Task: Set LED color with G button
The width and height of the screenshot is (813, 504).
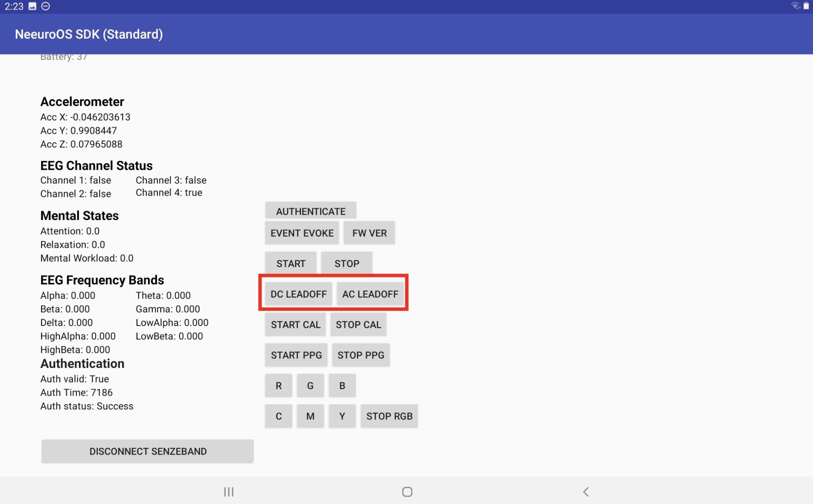Action: pos(310,385)
